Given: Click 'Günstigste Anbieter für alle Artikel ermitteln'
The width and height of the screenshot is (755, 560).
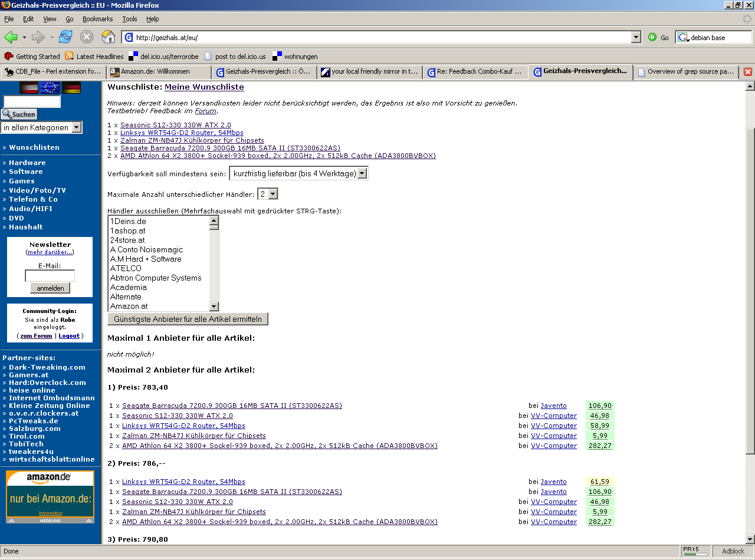Looking at the screenshot, I should (188, 319).
